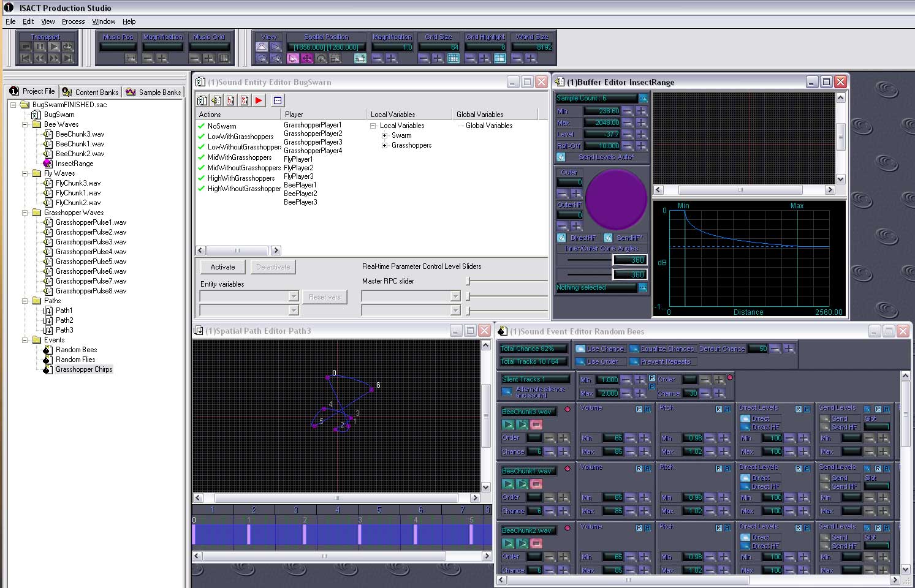Click the Nothing selected browse button
The image size is (915, 588).
coord(643,287)
